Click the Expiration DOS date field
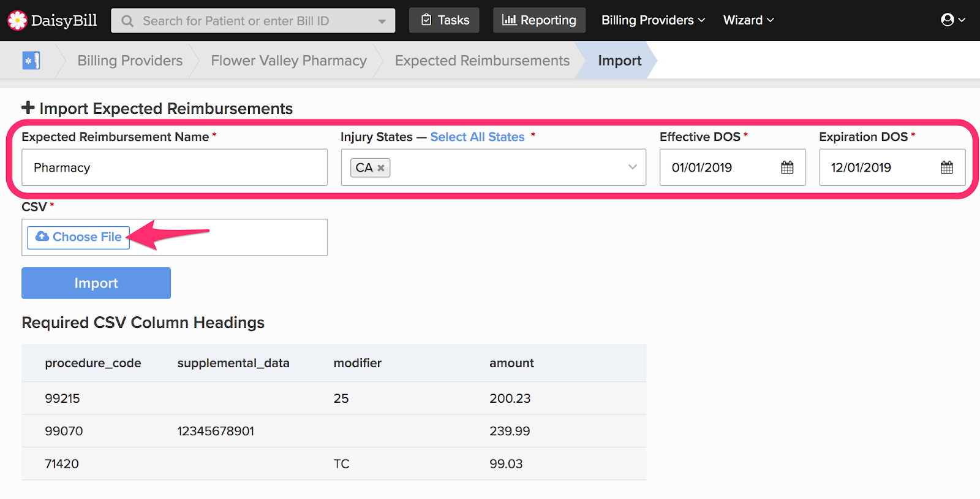This screenshot has width=980, height=499. (892, 167)
